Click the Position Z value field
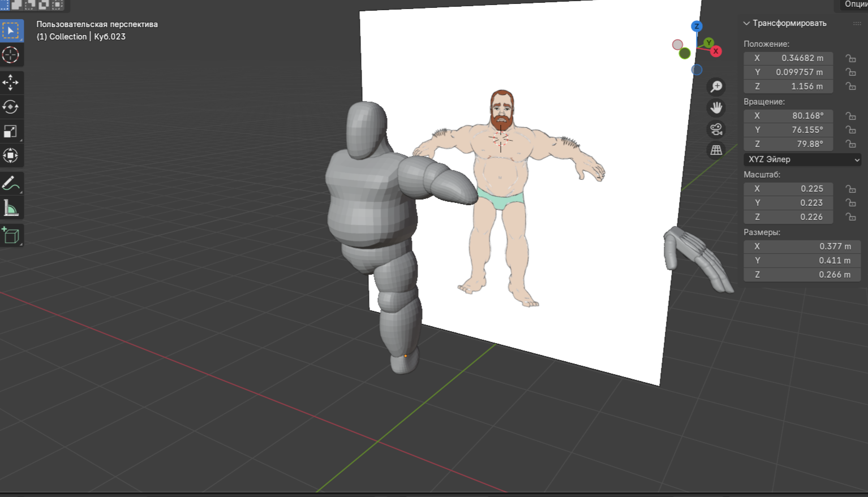Image resolution: width=868 pixels, height=497 pixels. 788,87
